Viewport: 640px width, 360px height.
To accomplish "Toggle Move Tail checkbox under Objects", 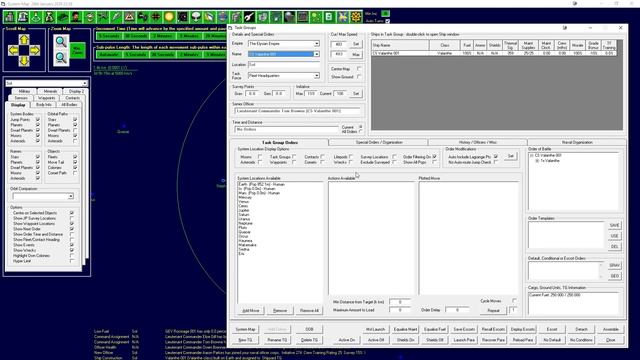I will point(75,162).
